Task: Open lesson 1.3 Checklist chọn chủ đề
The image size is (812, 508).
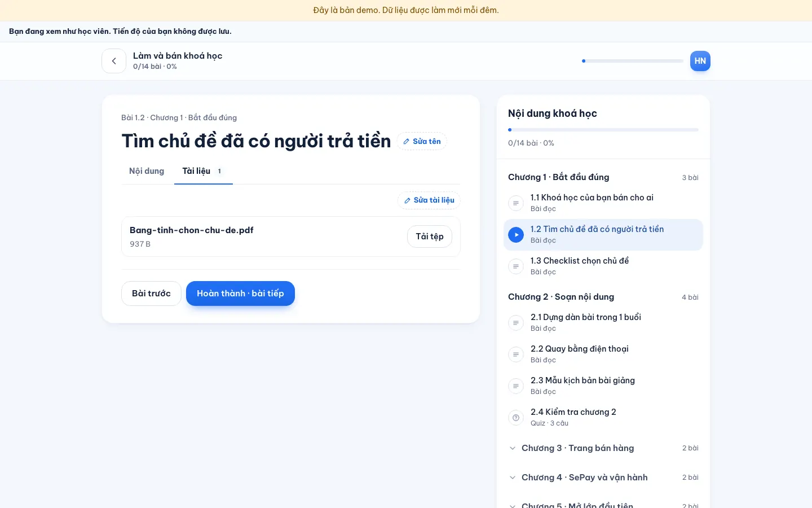Action: tap(603, 266)
